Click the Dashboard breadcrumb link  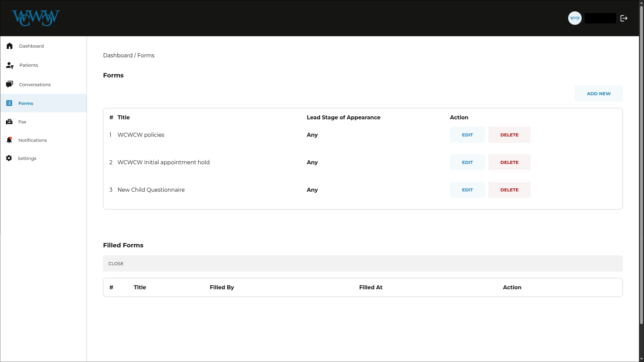pos(118,55)
